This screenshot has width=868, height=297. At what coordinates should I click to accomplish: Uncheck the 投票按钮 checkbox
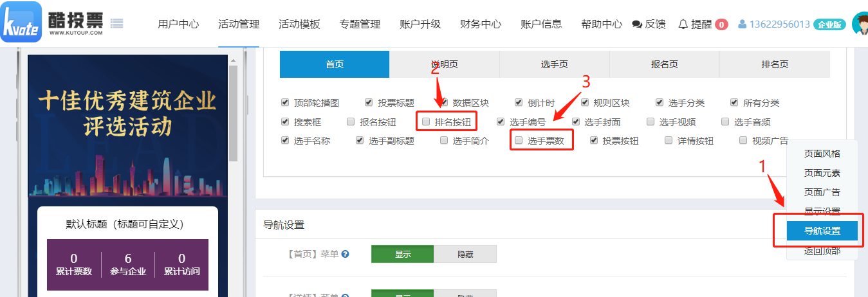(x=594, y=140)
